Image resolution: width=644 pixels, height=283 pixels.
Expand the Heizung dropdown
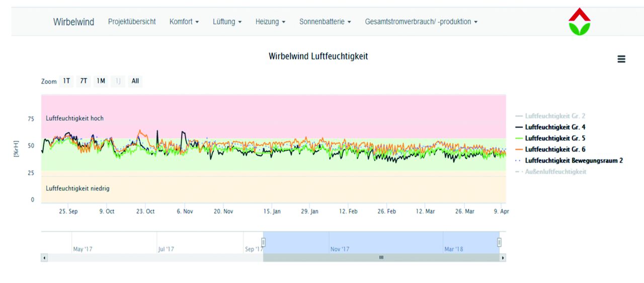(270, 22)
